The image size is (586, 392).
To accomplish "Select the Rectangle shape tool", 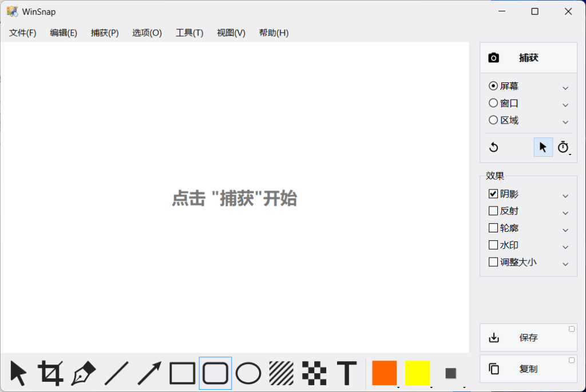I will [x=183, y=373].
